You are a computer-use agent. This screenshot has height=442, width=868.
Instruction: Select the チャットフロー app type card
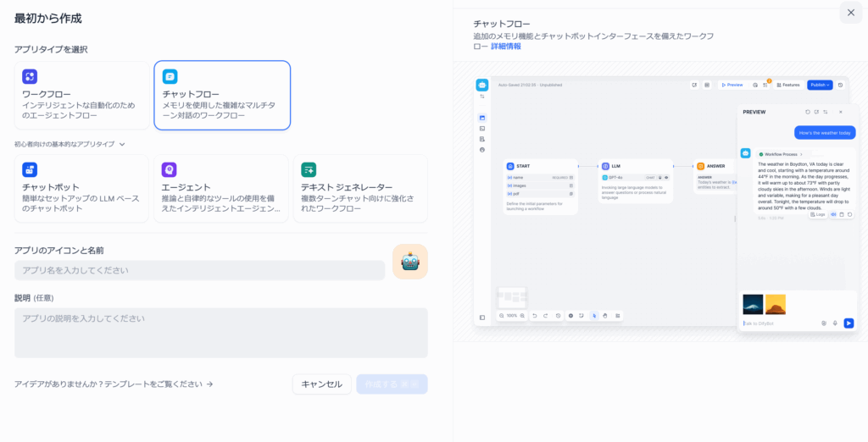click(222, 96)
